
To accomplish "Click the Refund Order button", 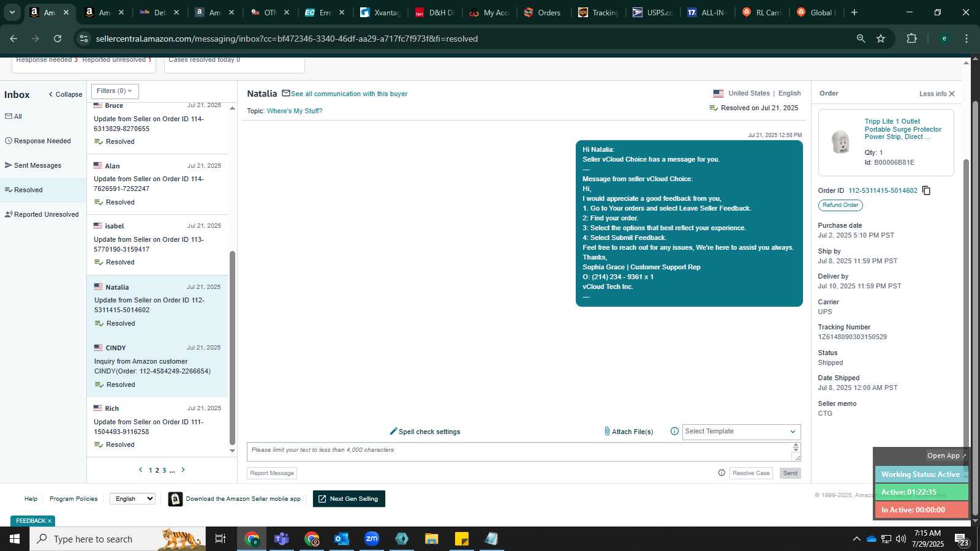I will [840, 205].
